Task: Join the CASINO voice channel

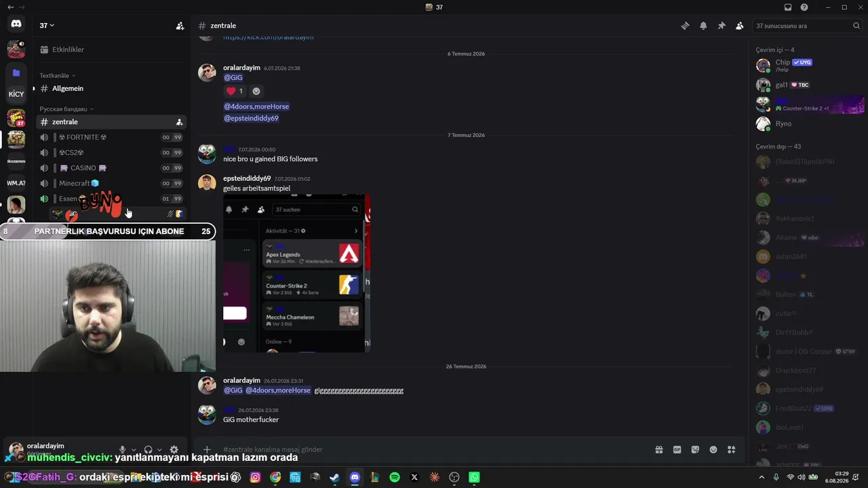Action: 111,168
